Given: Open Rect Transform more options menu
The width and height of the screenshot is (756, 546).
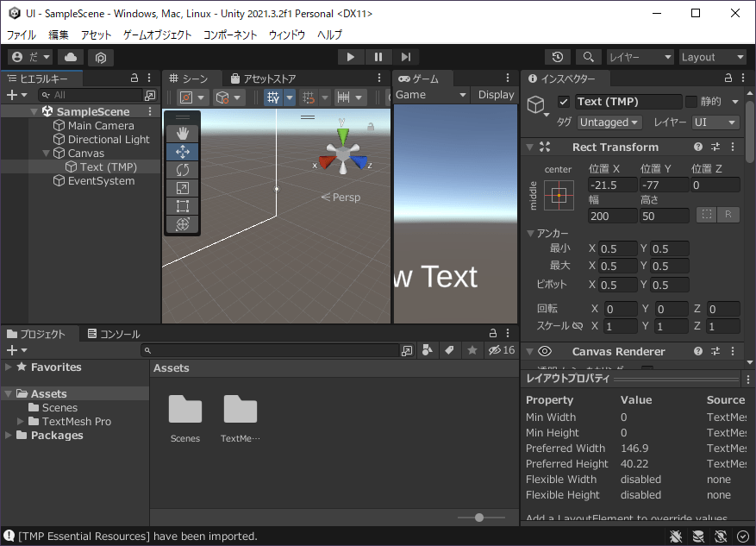Looking at the screenshot, I should (733, 147).
